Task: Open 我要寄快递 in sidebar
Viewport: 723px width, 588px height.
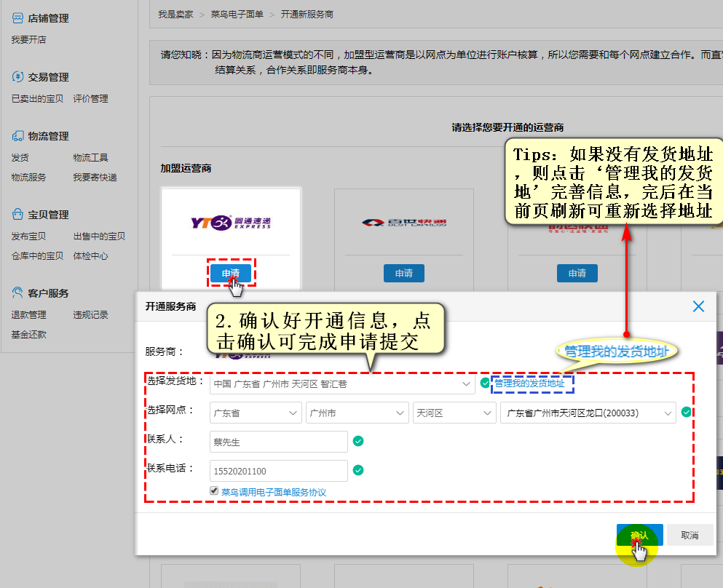Action: 95,178
